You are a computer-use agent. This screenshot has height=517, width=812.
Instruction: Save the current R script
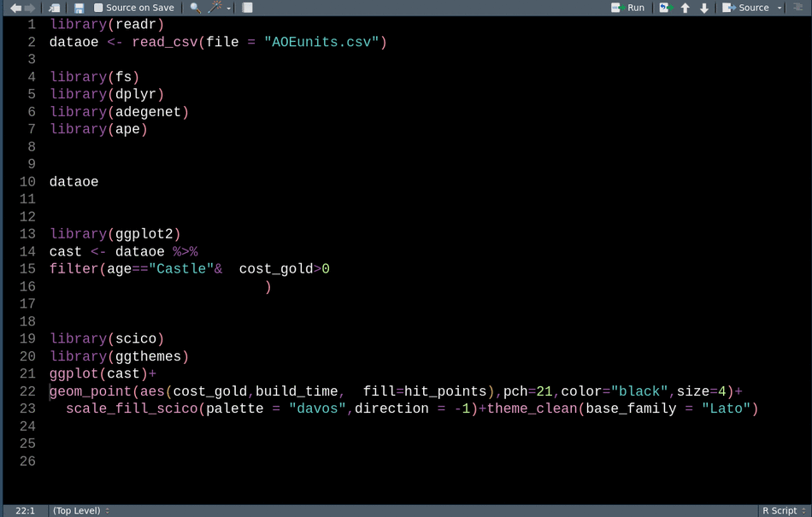(79, 8)
